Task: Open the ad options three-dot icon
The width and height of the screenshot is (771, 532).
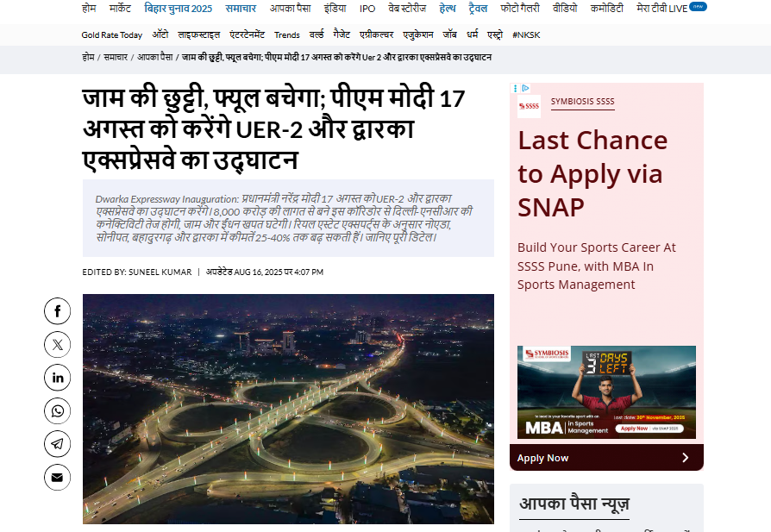Action: (516, 88)
